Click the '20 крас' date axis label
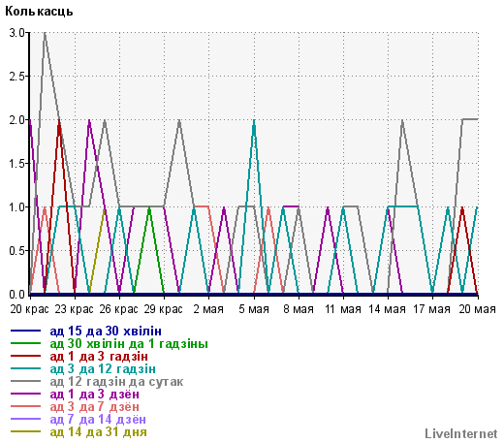504x443 pixels. coord(29,309)
